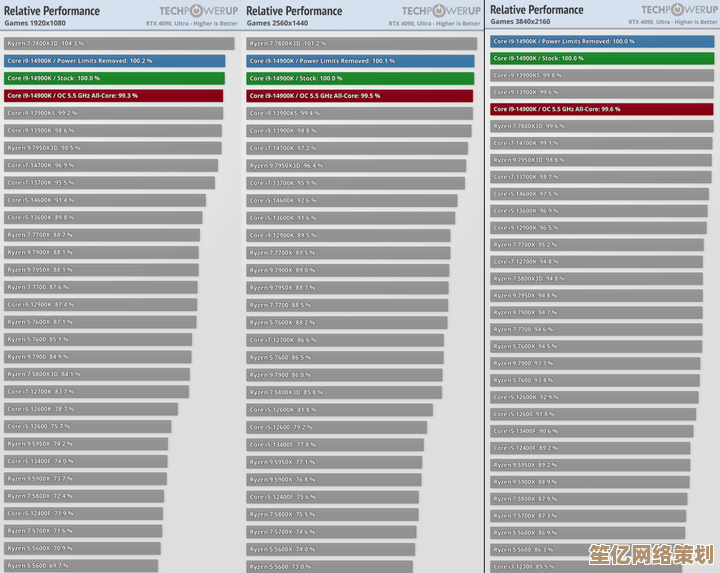
Task: Select the Core i9-13900KS 99.4% bar in the 2560x1440 chart
Action: pyautogui.click(x=359, y=113)
